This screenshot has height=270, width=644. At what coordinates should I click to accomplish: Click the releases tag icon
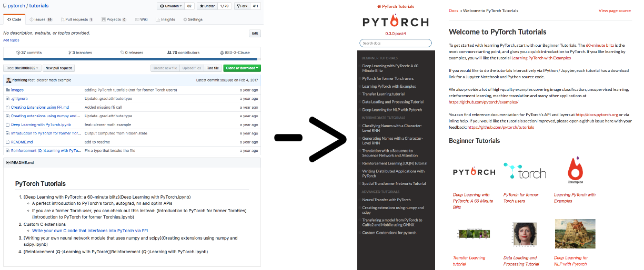click(121, 53)
